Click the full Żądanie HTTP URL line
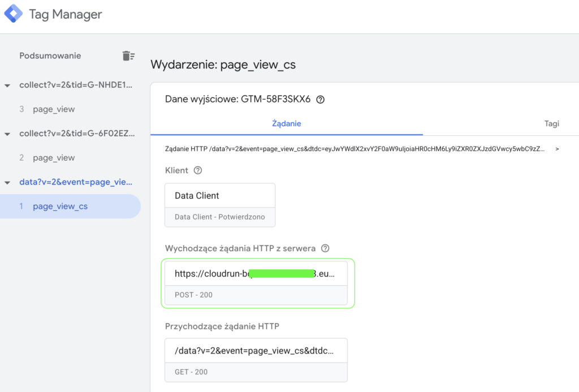This screenshot has height=392, width=579. coord(355,149)
